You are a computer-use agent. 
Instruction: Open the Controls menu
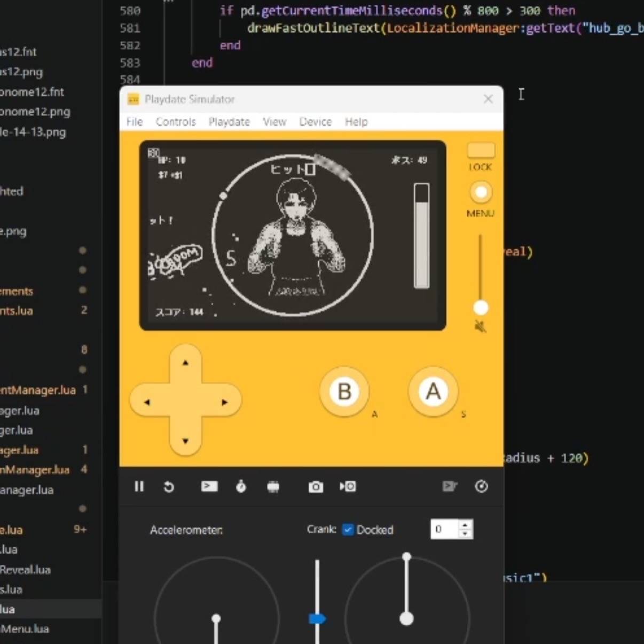pos(176,122)
